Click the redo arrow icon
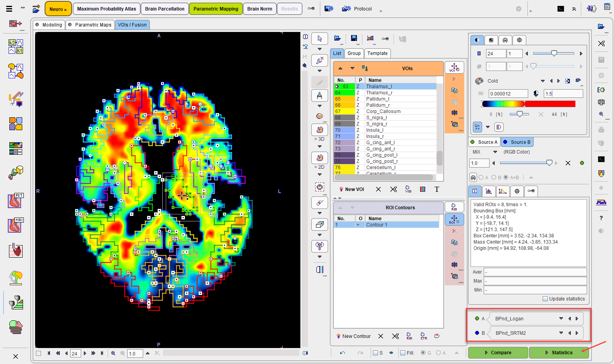Viewport: 614px width, 364px height. point(360,353)
